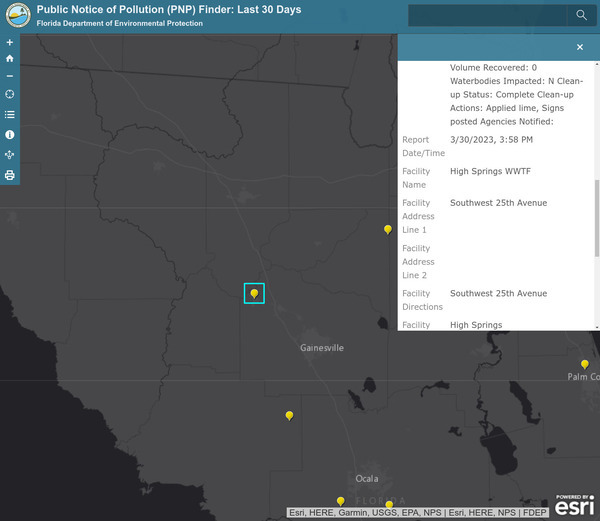Click the search magnifier button
Screen dimensions: 600x521
pos(581,15)
